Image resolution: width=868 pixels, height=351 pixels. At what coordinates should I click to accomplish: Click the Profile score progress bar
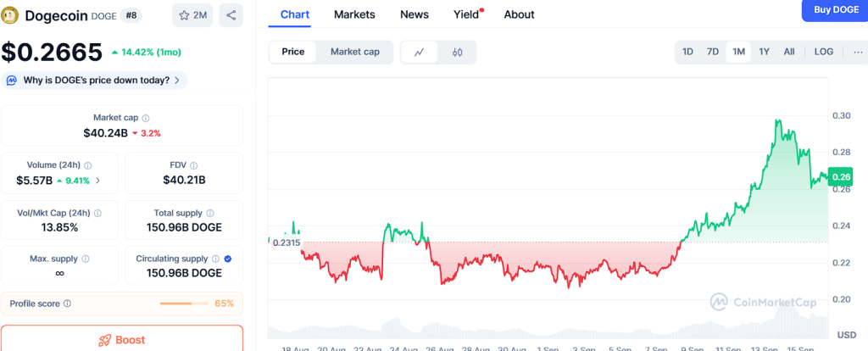(186, 304)
